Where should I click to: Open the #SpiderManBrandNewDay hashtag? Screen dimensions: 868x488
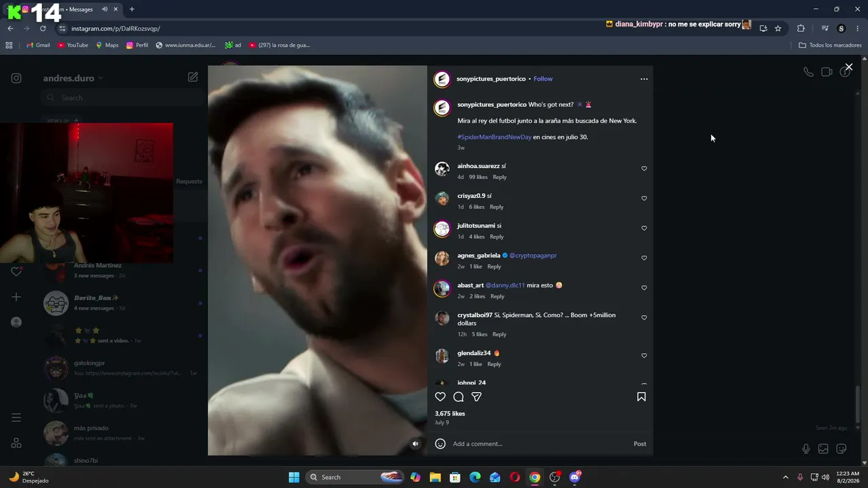tap(494, 137)
